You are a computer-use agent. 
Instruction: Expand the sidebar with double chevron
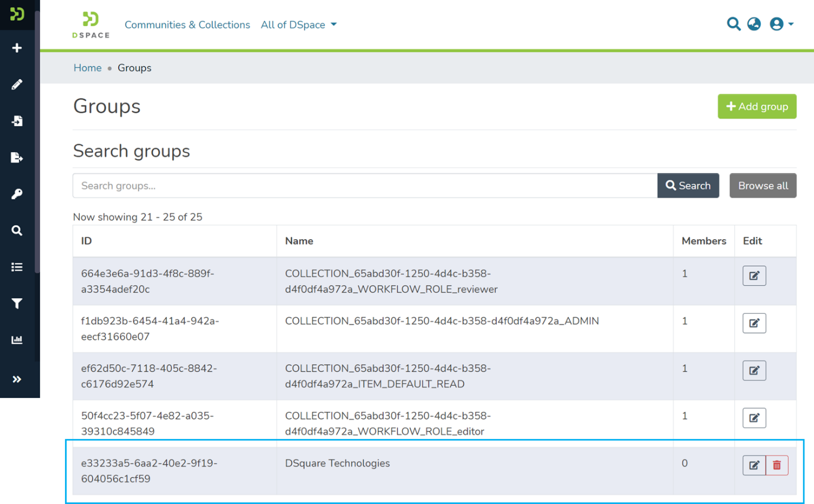[17, 379]
